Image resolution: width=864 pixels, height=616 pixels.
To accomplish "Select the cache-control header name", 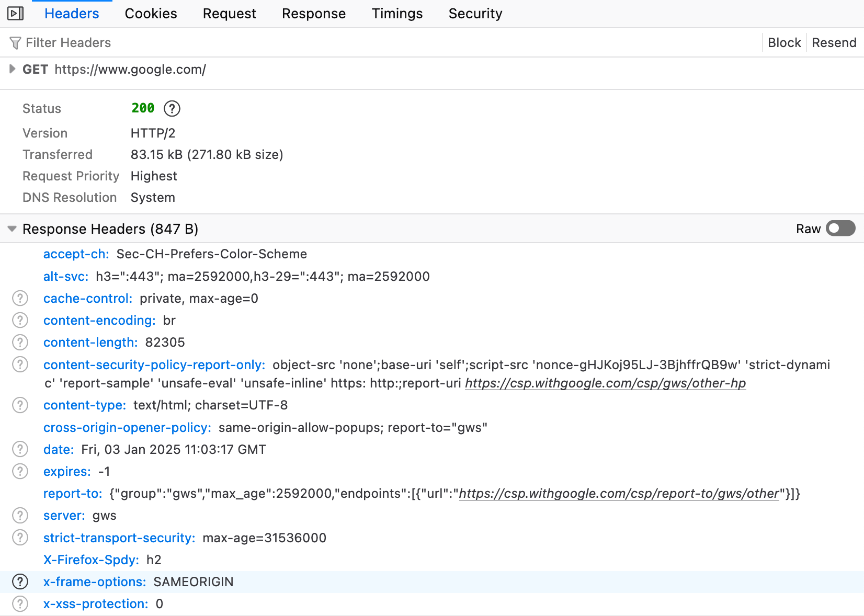I will [88, 299].
